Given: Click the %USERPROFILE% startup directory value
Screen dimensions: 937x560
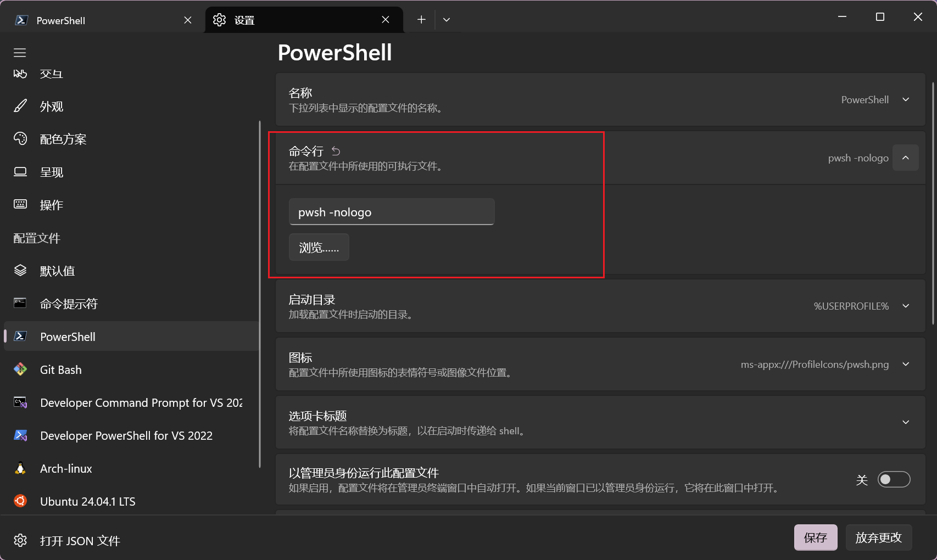Looking at the screenshot, I should pos(851,306).
